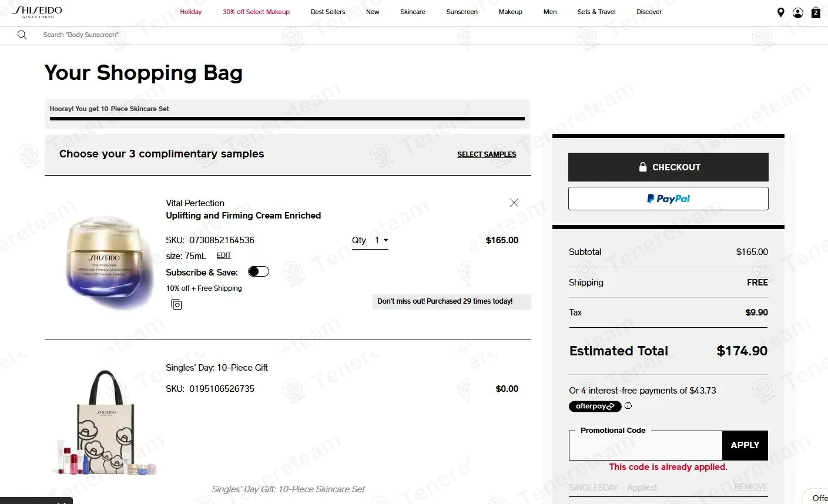Click the Afterpay logo badge
Screen dimensions: 828x504
(x=595, y=406)
